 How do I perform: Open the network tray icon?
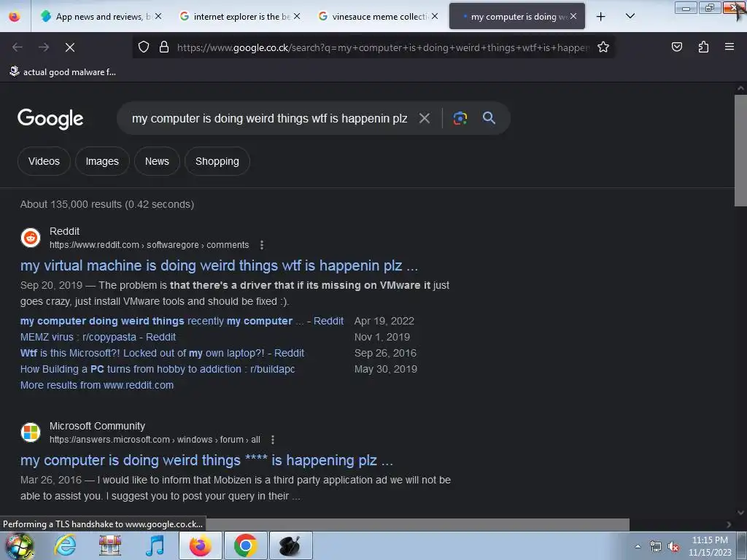(x=656, y=547)
